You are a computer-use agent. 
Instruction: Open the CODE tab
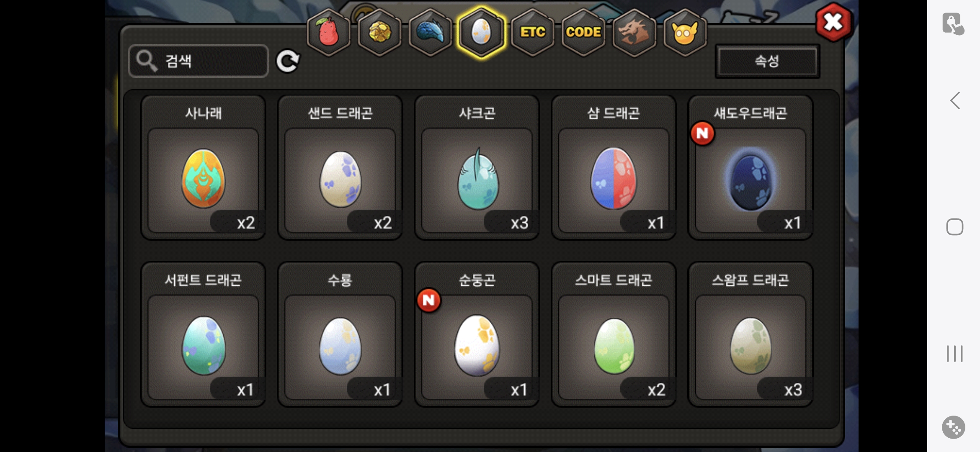(583, 32)
